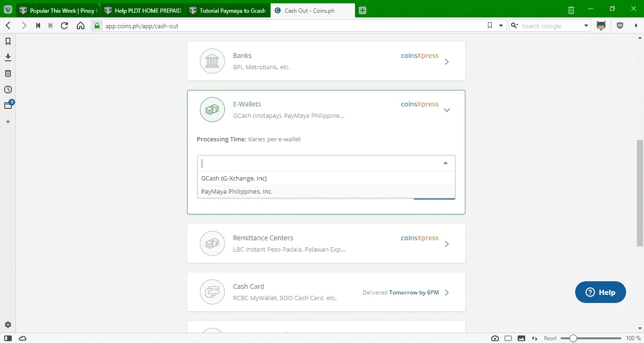
Task: Go back to the previous page
Action: click(8, 25)
